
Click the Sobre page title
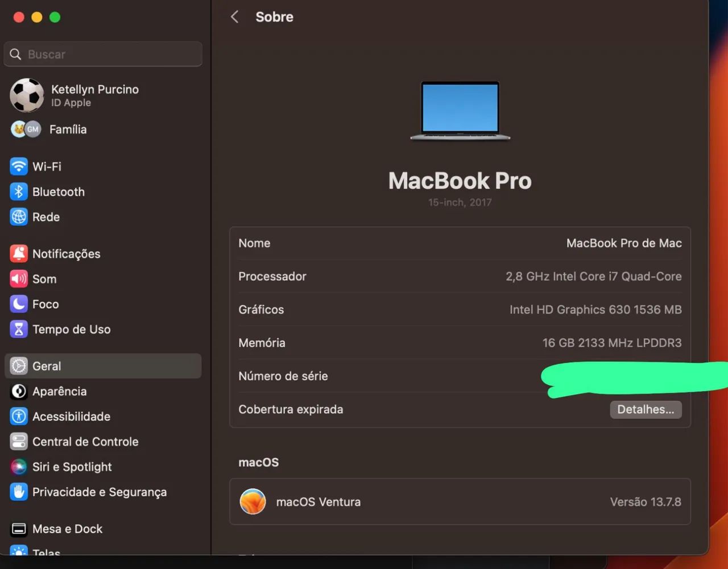[275, 17]
